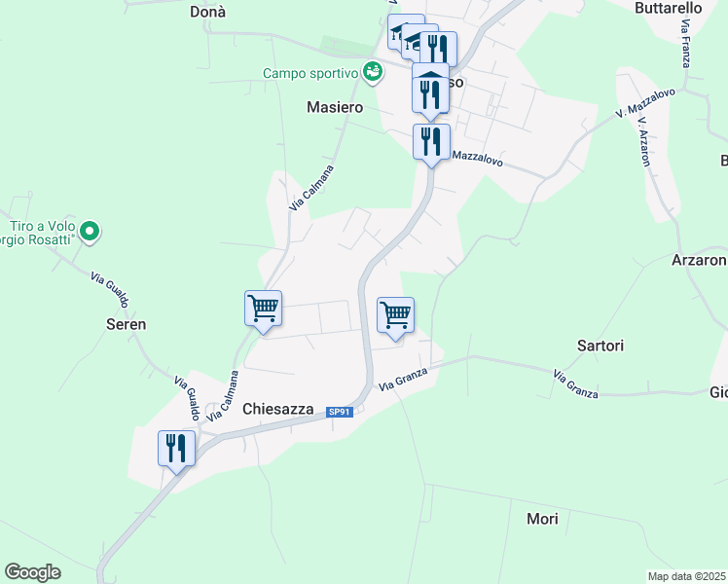
Task: Click the Donà place label
Action: coord(207,12)
